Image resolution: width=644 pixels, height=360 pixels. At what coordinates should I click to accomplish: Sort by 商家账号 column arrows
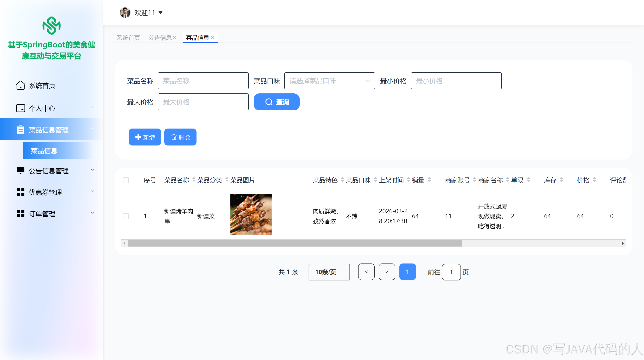[x=474, y=180]
